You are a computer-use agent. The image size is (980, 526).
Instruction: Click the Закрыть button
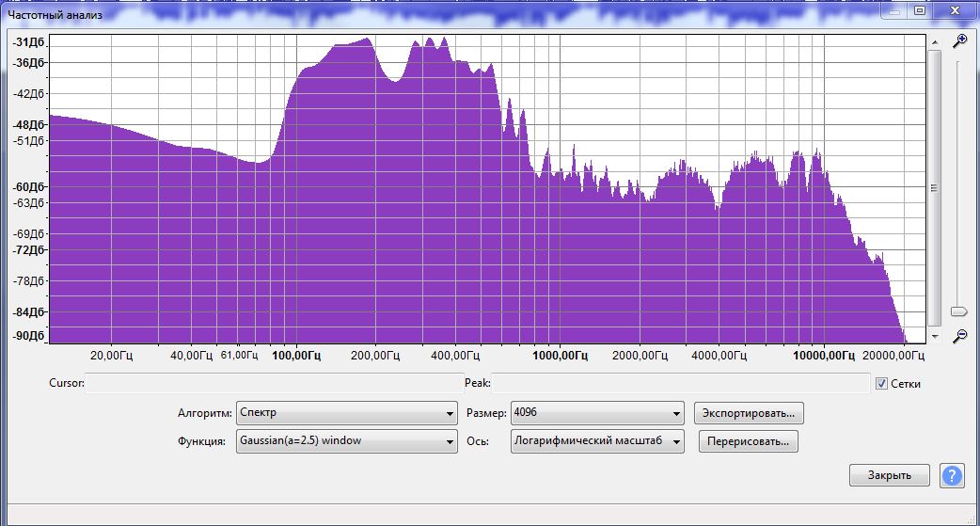point(890,475)
